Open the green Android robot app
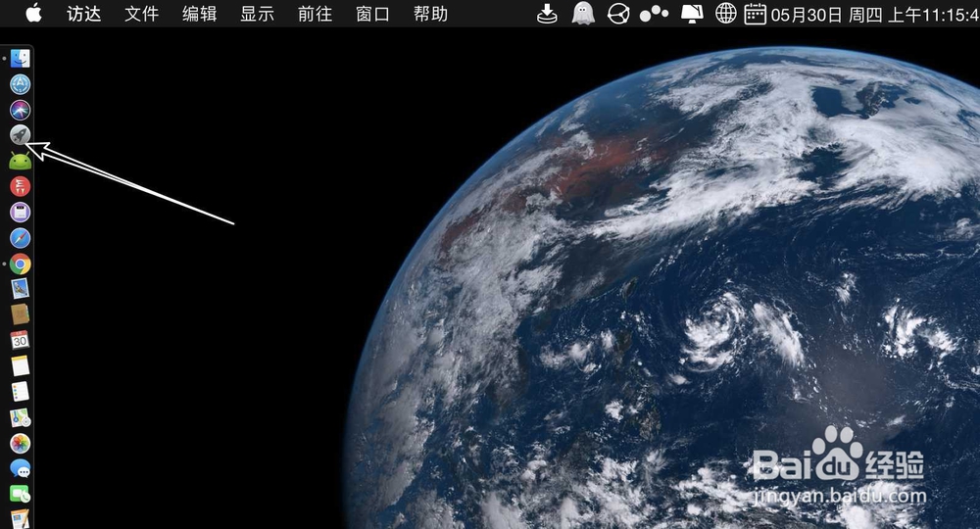 click(20, 161)
